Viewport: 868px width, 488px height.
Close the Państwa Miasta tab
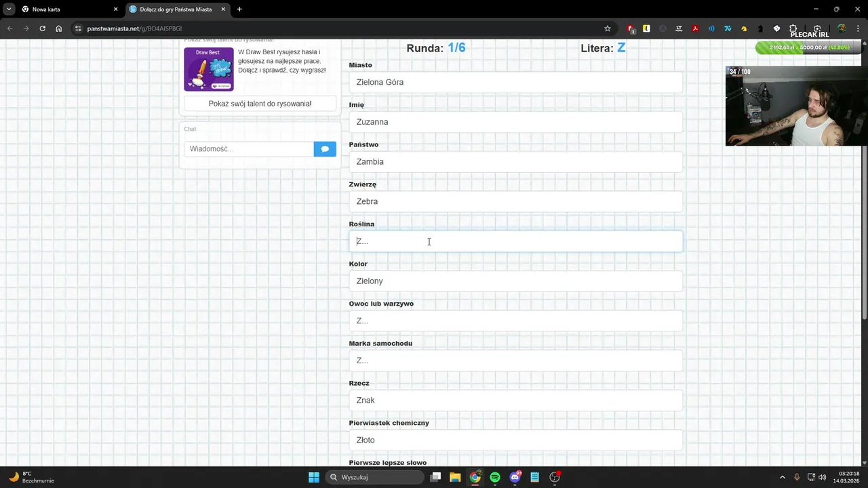223,9
